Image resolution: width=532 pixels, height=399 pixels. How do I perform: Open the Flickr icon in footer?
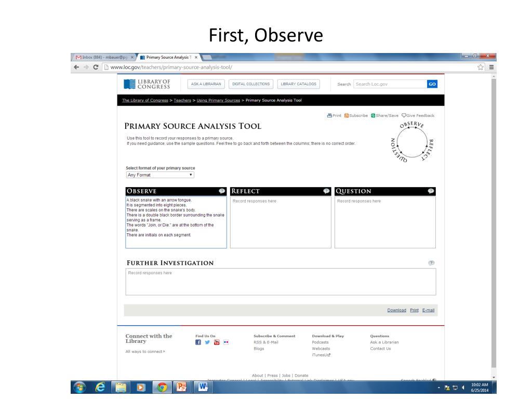(x=226, y=342)
